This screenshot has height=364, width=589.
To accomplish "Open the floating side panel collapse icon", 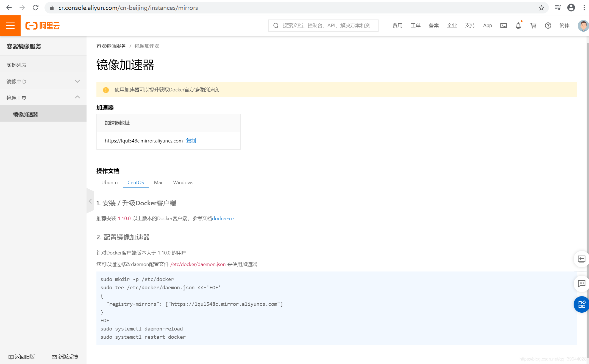I will click(x=581, y=259).
